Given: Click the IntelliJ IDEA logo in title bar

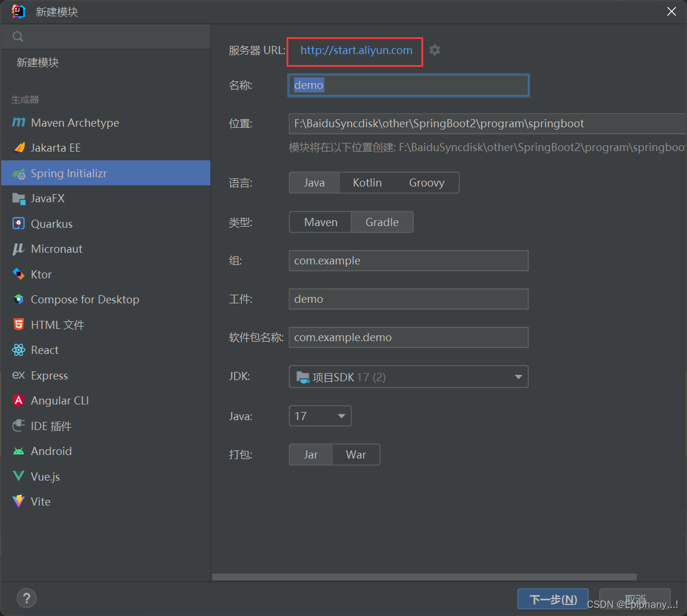Looking at the screenshot, I should [19, 12].
